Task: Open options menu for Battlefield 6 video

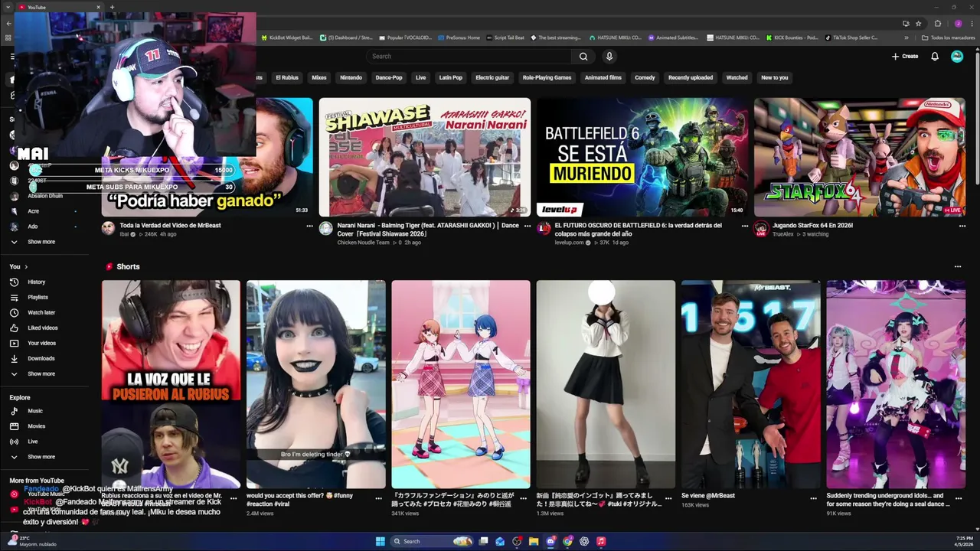Action: coord(745,226)
